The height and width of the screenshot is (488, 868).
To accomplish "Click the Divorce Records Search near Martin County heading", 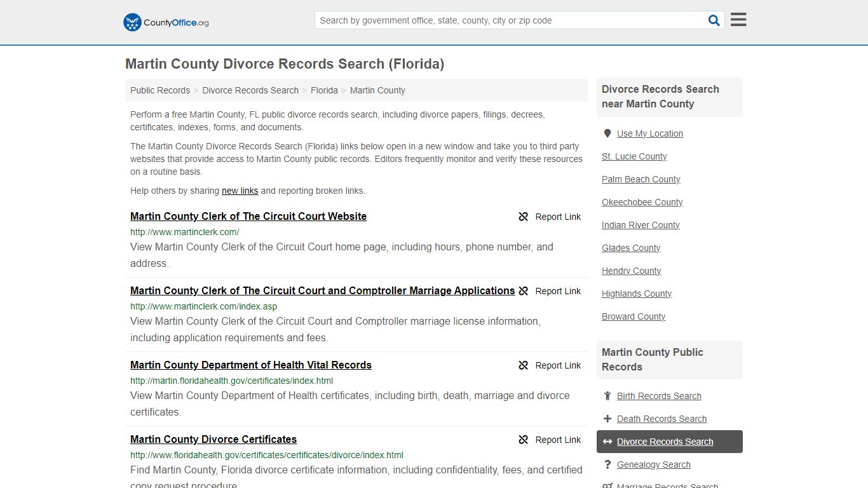I will coord(660,97).
